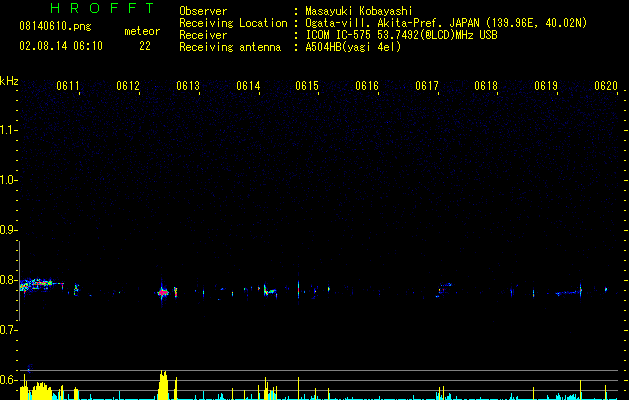The width and height of the screenshot is (629, 400).
Task: Click the meteor count 22
Action: (x=145, y=46)
